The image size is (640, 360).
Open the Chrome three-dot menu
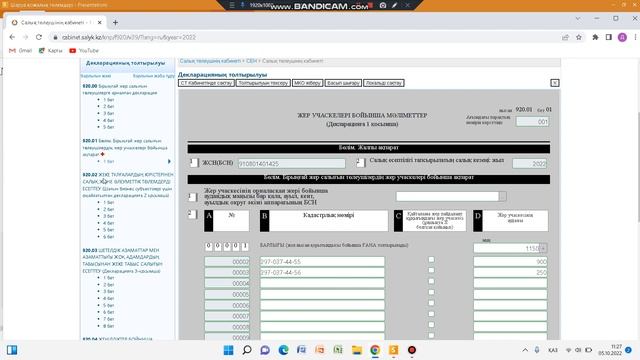tap(636, 37)
